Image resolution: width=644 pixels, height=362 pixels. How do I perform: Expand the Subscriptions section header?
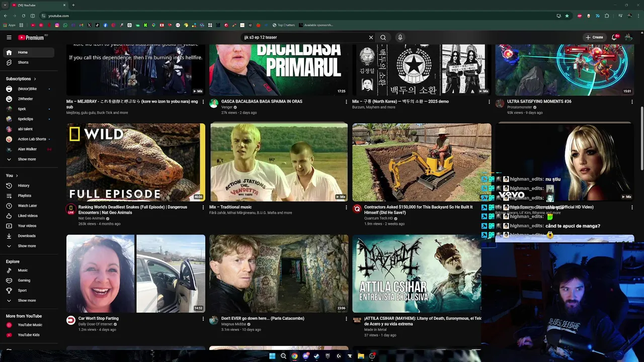point(21,79)
